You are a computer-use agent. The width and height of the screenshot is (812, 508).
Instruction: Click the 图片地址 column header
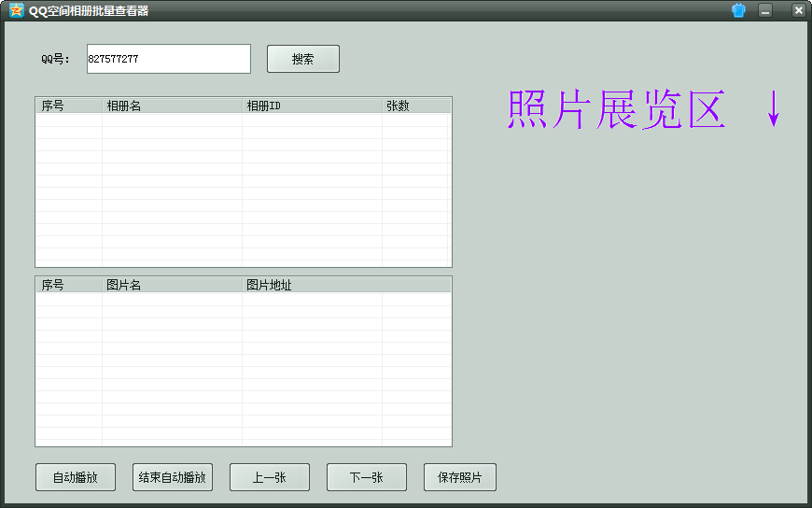[x=346, y=285]
